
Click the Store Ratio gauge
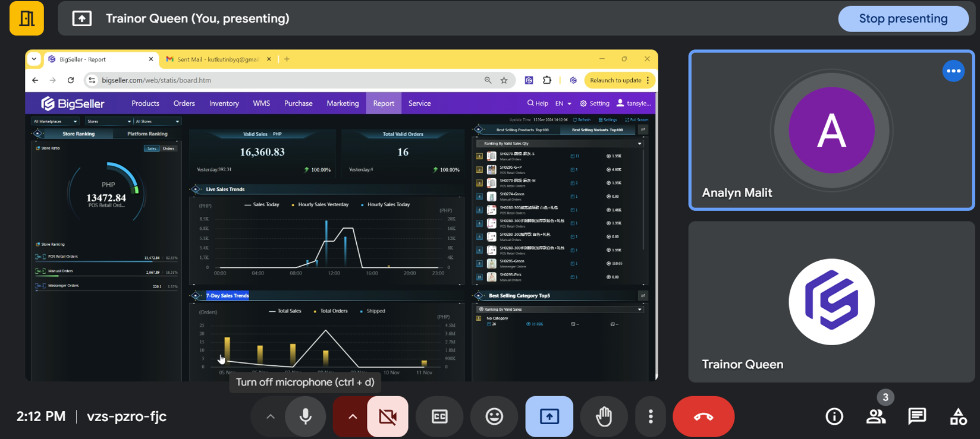click(x=107, y=193)
